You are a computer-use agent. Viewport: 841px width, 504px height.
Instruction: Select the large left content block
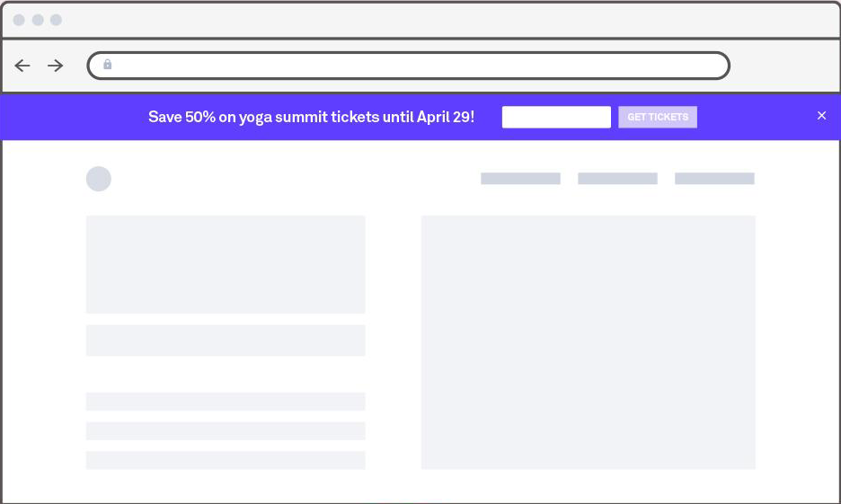click(226, 264)
